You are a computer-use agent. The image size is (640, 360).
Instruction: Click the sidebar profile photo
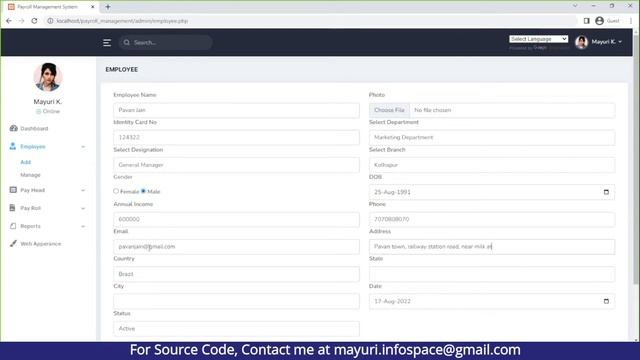[x=48, y=77]
